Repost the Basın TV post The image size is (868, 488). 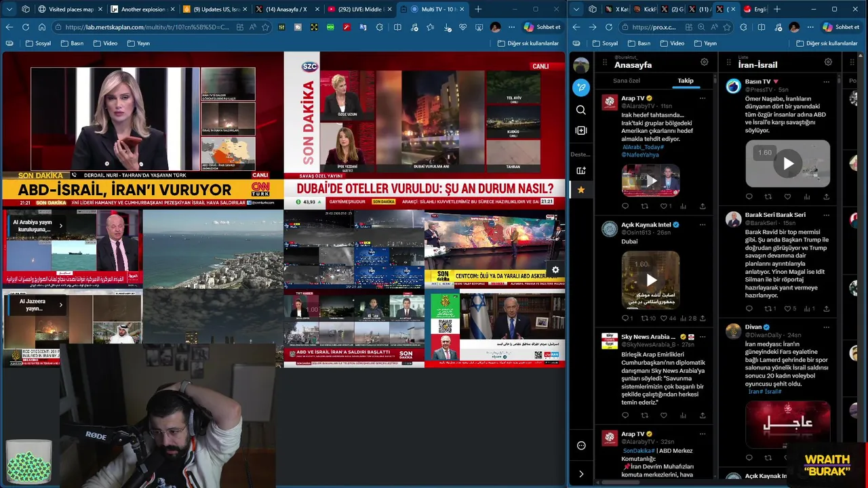(x=768, y=197)
